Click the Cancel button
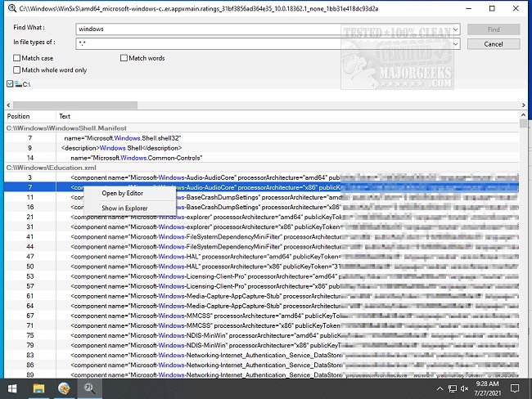 pos(494,44)
